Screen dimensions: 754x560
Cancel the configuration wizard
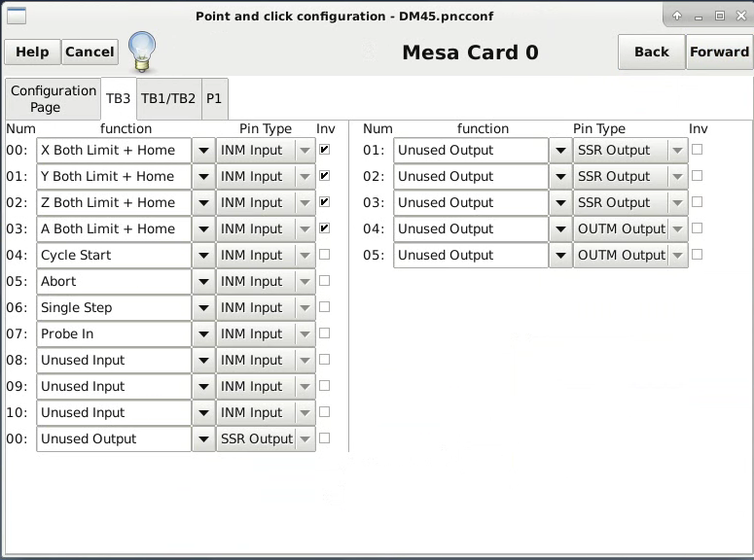(x=90, y=52)
